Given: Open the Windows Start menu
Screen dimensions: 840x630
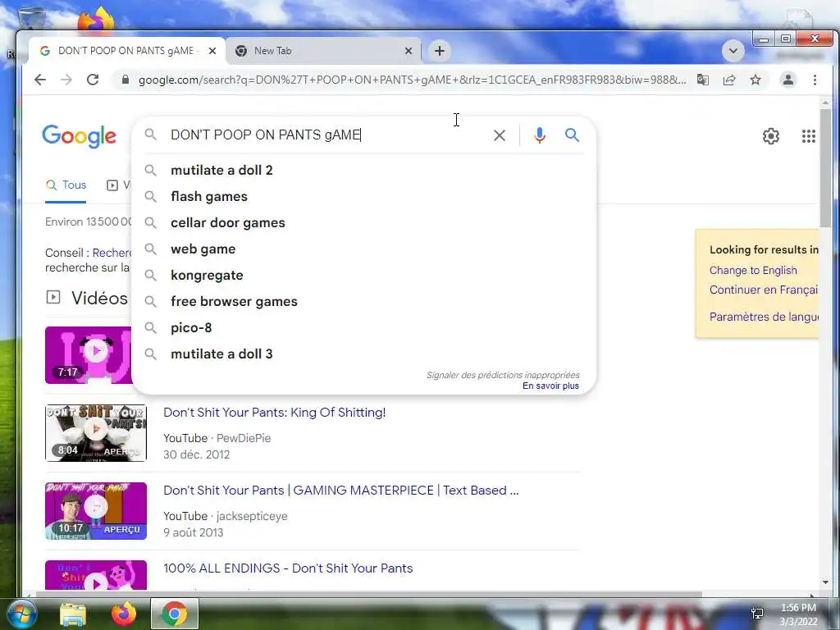Looking at the screenshot, I should coord(21,614).
